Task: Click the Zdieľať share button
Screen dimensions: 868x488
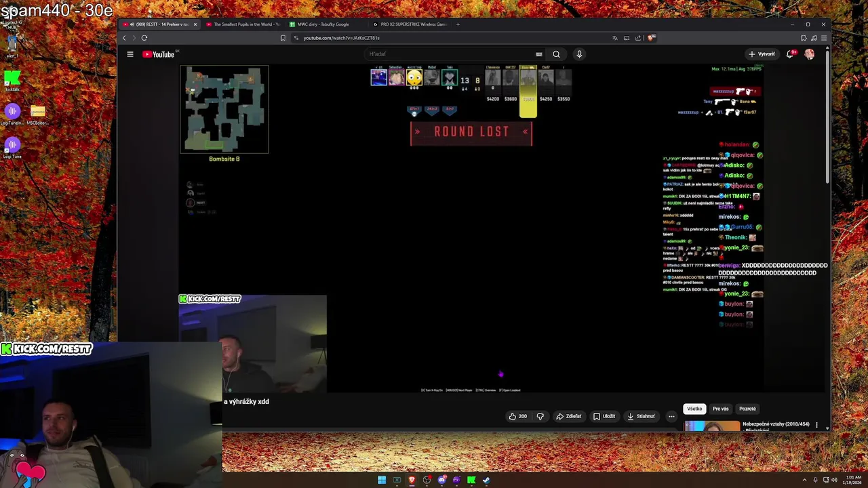Action: click(569, 416)
